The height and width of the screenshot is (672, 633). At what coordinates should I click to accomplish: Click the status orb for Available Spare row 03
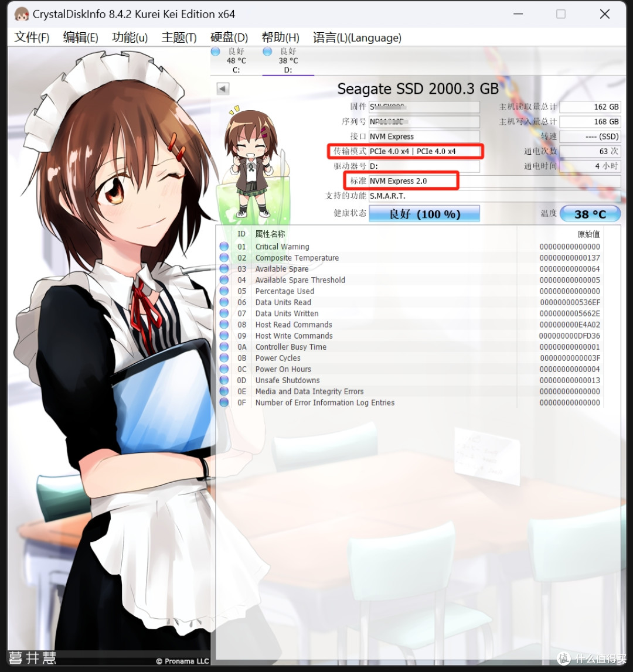coord(224,269)
